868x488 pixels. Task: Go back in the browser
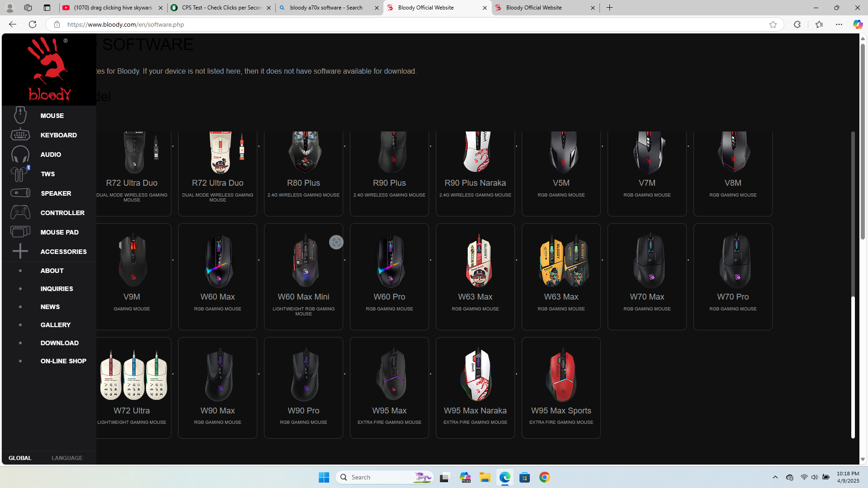(12, 24)
